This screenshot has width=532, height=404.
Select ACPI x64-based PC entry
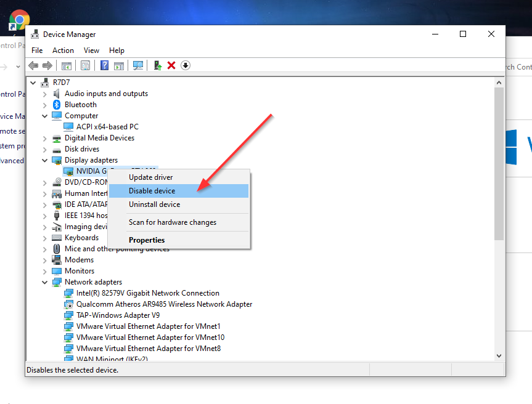(x=107, y=127)
